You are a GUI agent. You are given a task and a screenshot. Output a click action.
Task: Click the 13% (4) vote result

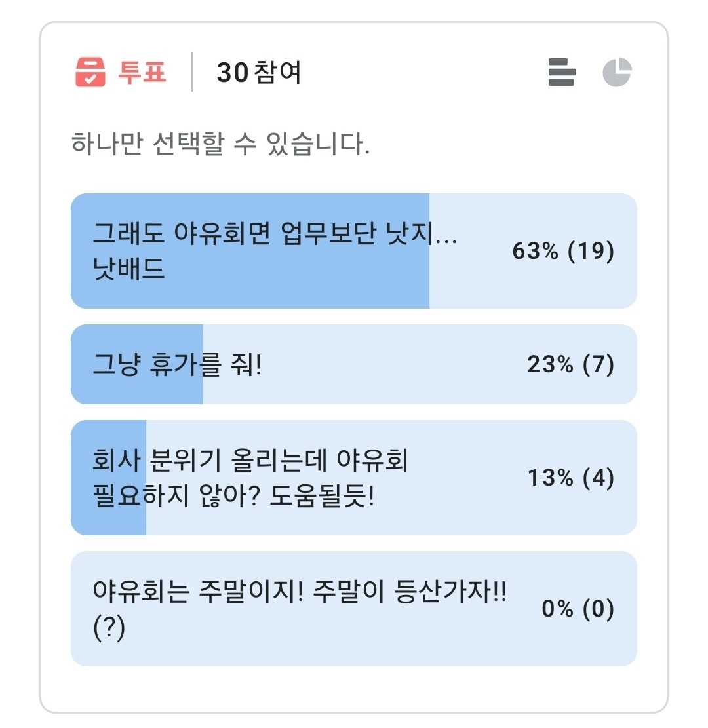point(570,478)
